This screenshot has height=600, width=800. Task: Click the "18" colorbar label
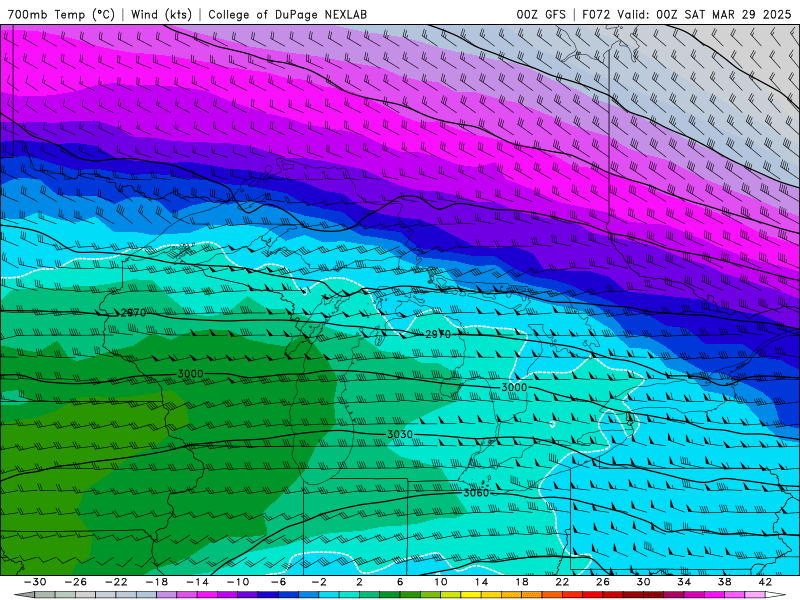click(521, 582)
